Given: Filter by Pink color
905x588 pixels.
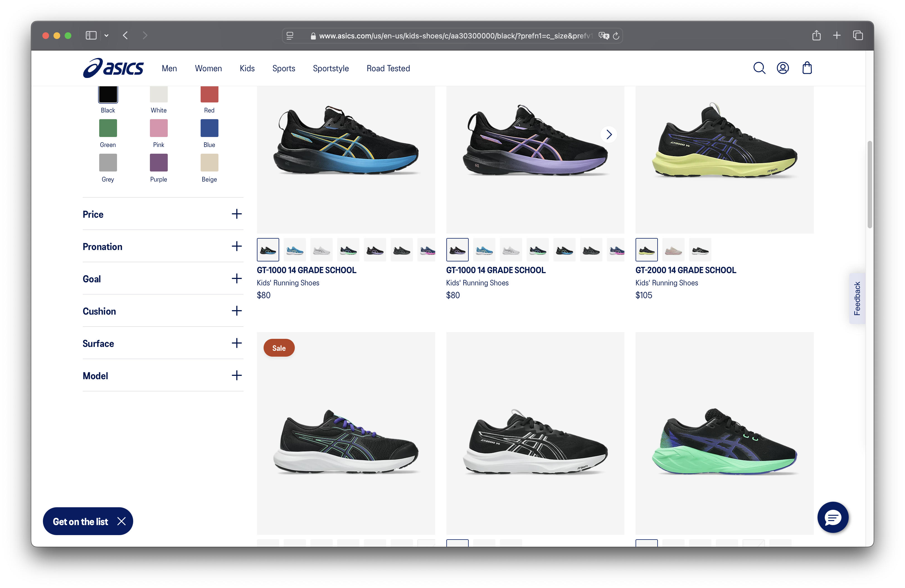Looking at the screenshot, I should click(x=159, y=128).
